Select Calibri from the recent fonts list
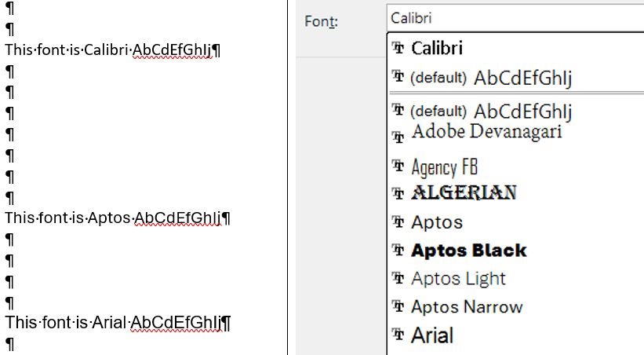This screenshot has height=355, width=644. point(437,48)
